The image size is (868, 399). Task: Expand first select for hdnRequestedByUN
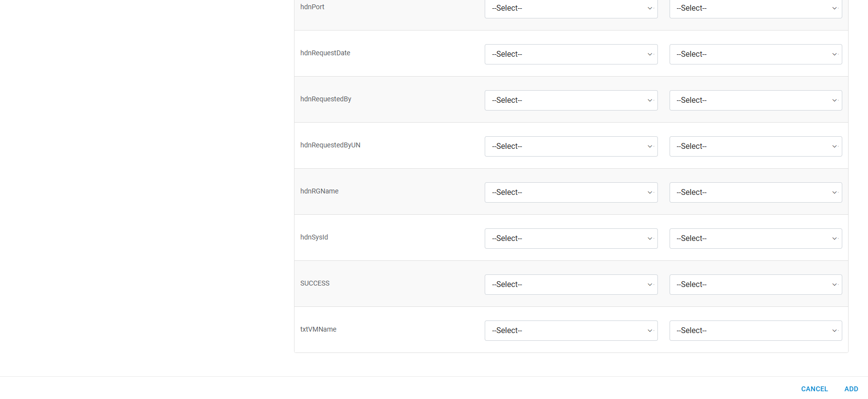tap(571, 146)
